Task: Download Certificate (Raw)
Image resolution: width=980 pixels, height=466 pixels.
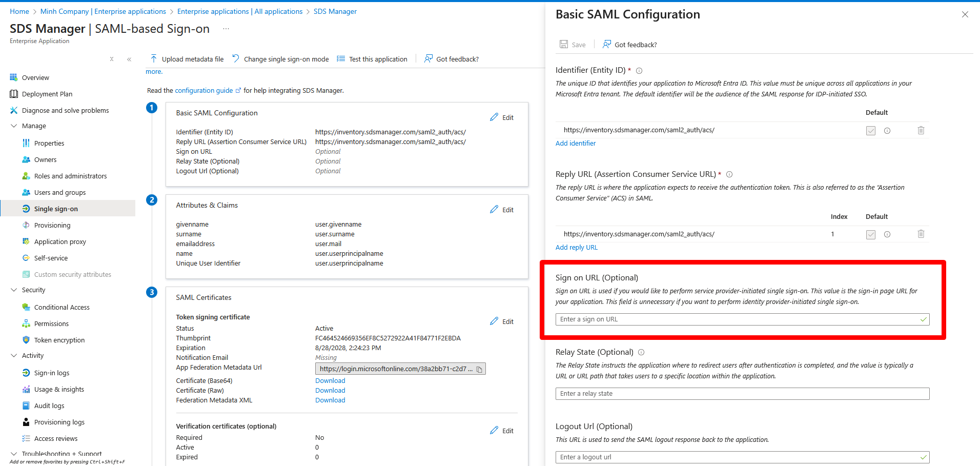Action: [330, 390]
